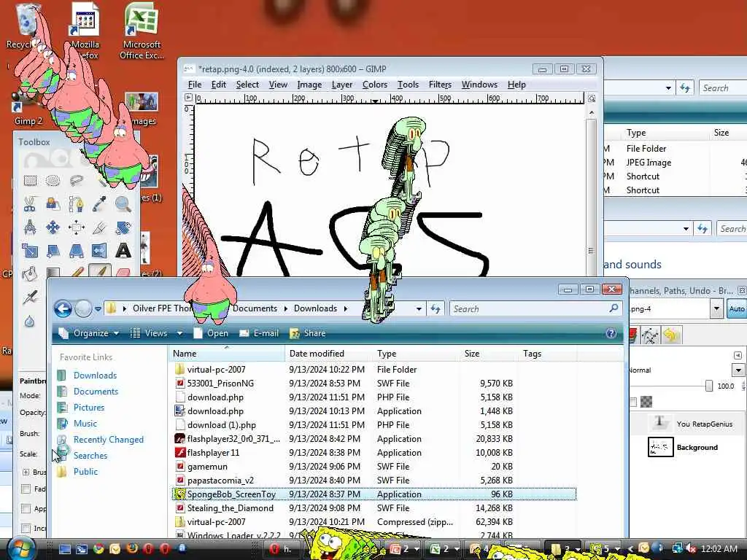Image resolution: width=747 pixels, height=560 pixels.
Task: Toggle the Apply Jitter checkbox
Action: tap(26, 508)
